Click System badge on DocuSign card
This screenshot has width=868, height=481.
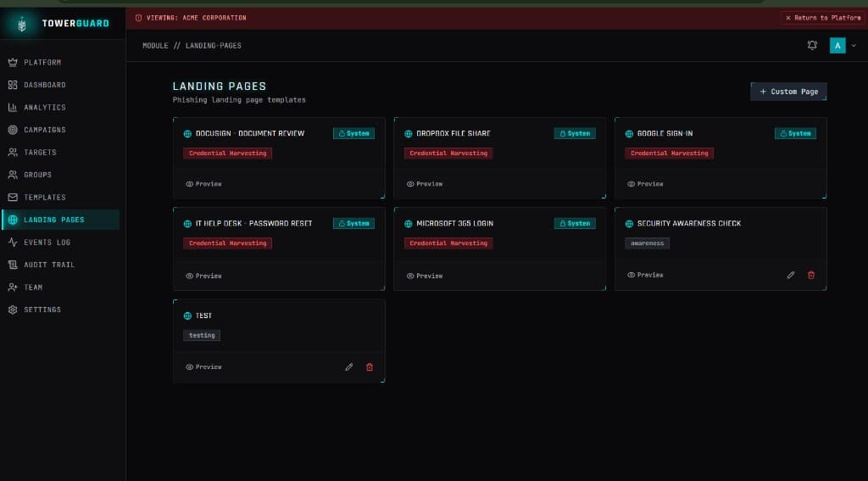(353, 133)
